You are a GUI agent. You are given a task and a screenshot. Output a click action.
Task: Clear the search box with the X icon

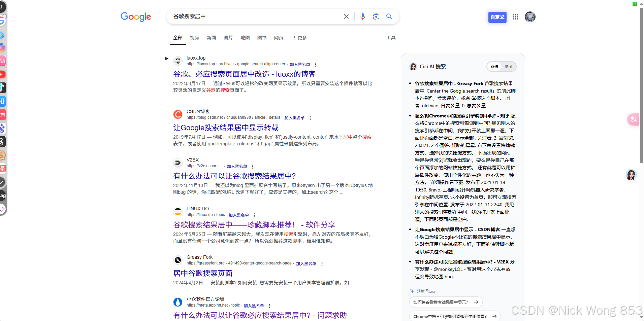pos(346,16)
